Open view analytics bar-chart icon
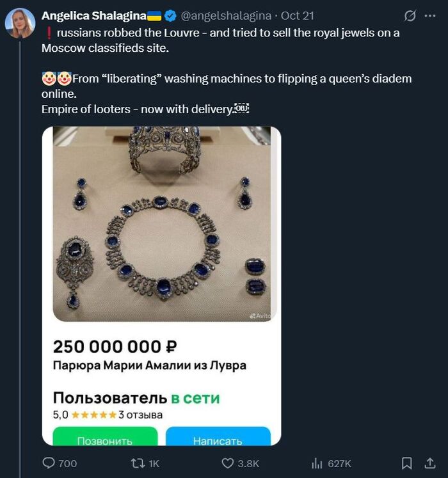 pos(316,463)
